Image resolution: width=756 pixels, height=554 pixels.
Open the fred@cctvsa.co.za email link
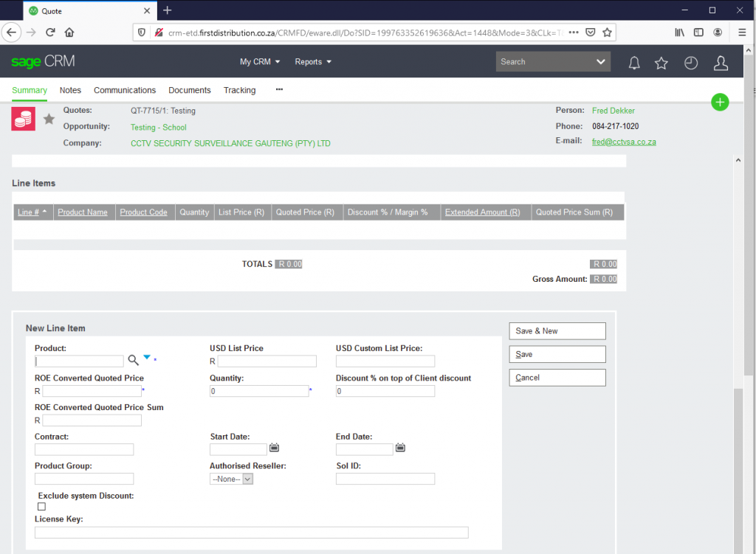click(x=624, y=142)
